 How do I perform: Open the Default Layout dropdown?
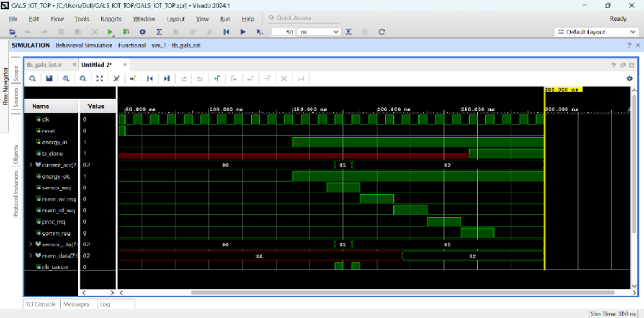[596, 32]
